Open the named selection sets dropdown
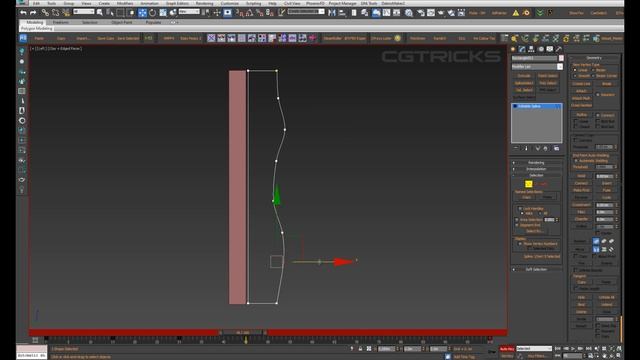The image size is (640, 360). 306,12
